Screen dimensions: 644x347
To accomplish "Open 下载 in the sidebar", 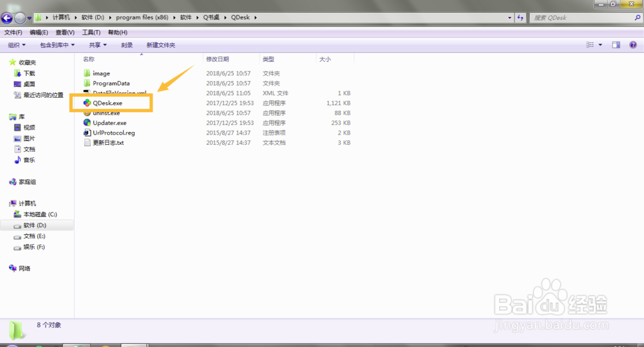I will point(29,73).
